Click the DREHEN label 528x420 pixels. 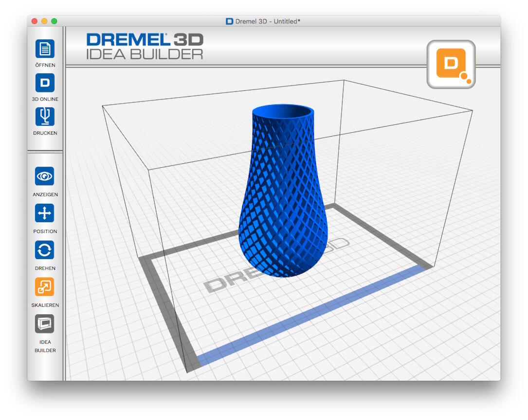(45, 268)
